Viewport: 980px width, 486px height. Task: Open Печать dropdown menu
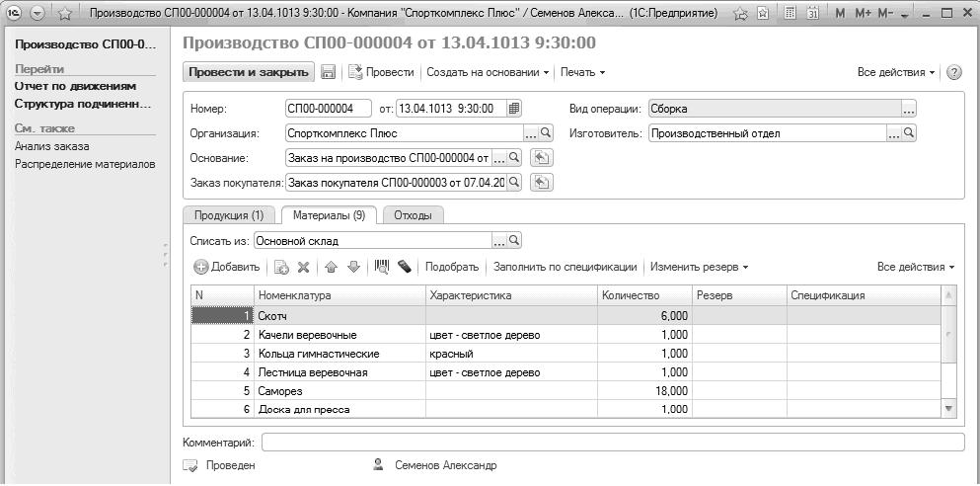click(582, 72)
